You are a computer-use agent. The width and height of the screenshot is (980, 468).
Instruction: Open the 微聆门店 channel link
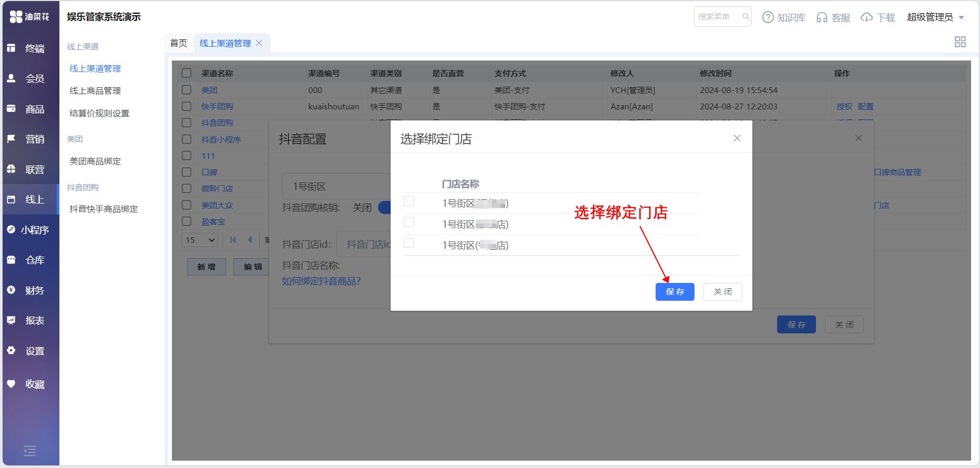pos(217,188)
